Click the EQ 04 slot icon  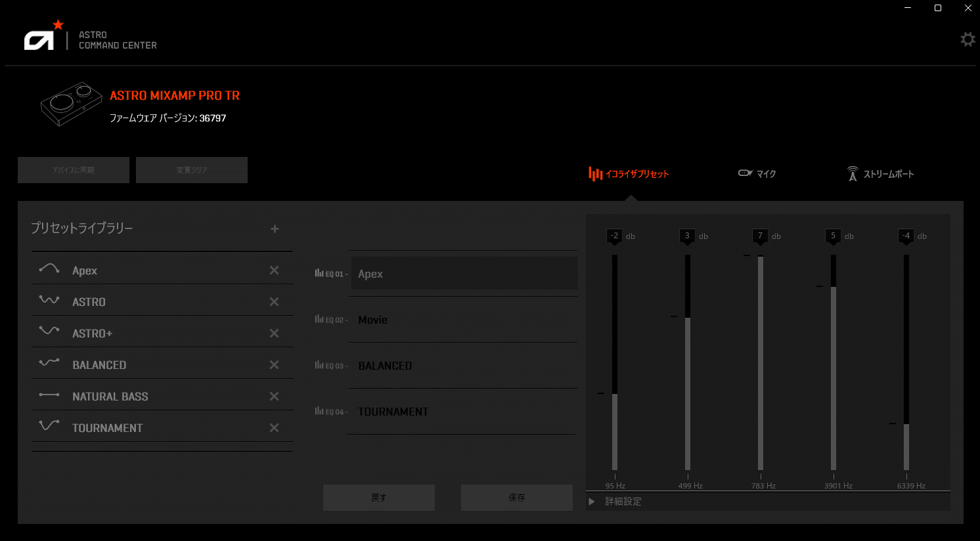tap(319, 411)
